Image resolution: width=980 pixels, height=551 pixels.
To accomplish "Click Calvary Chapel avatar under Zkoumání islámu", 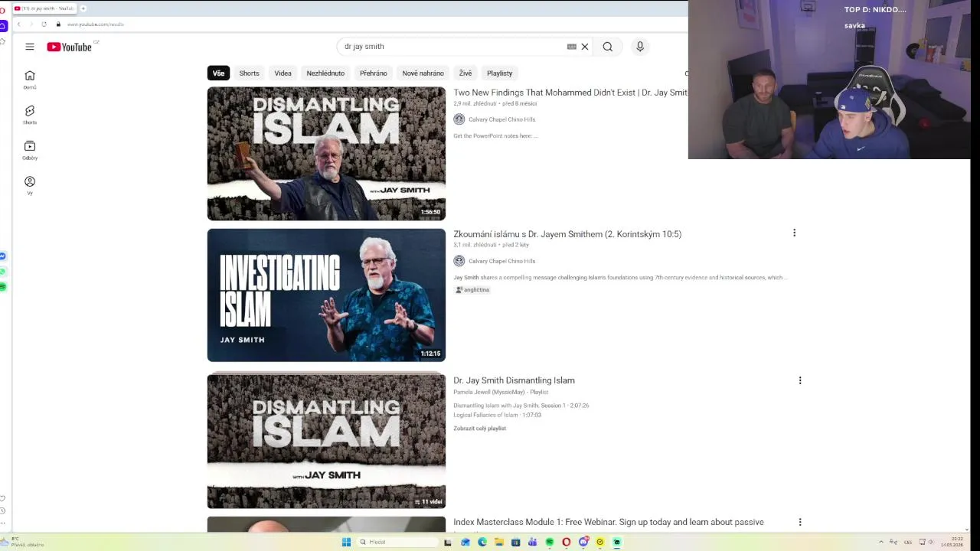I will [459, 261].
